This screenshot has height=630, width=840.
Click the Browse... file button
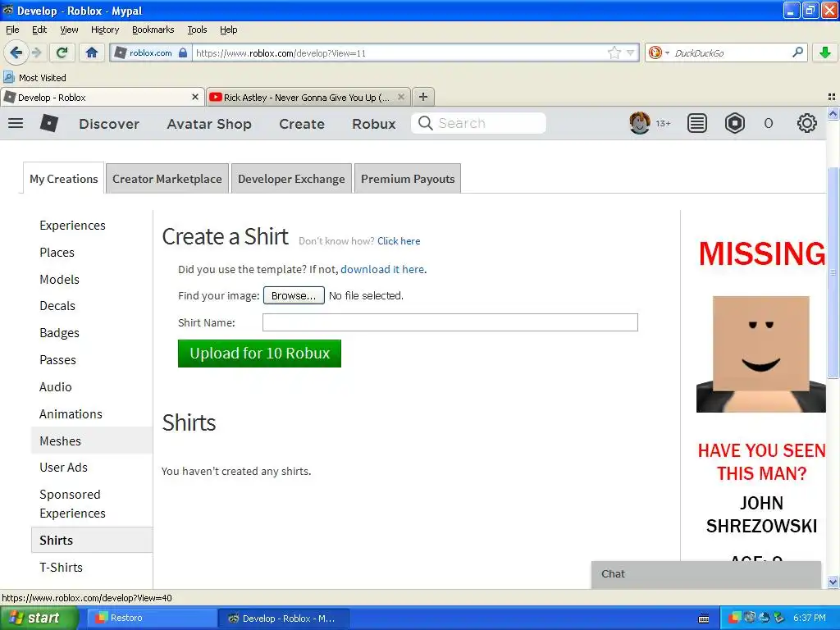click(294, 295)
